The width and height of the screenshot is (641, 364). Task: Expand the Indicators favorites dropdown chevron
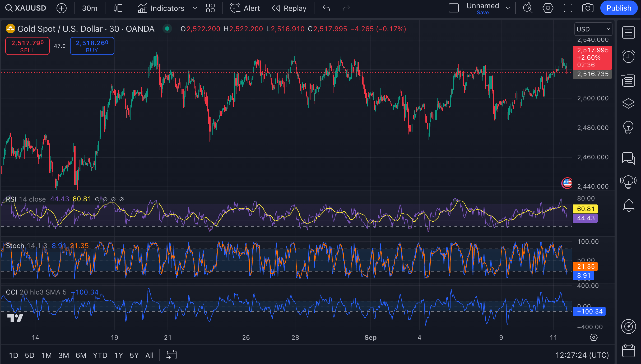point(195,8)
